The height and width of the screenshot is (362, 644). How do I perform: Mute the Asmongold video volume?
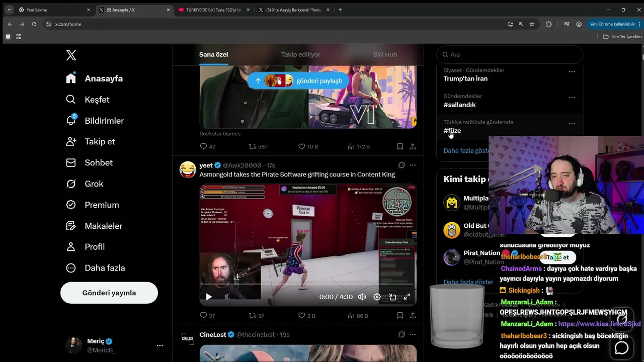tap(362, 297)
